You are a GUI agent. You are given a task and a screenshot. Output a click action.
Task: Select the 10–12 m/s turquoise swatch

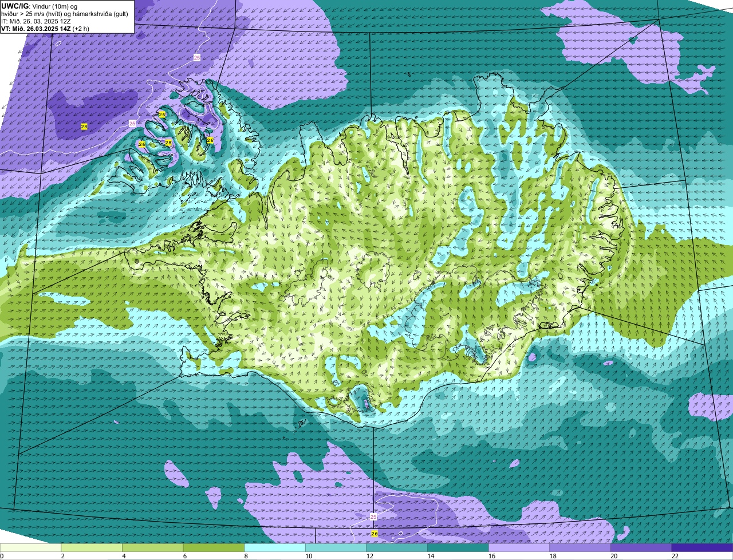[336, 547]
